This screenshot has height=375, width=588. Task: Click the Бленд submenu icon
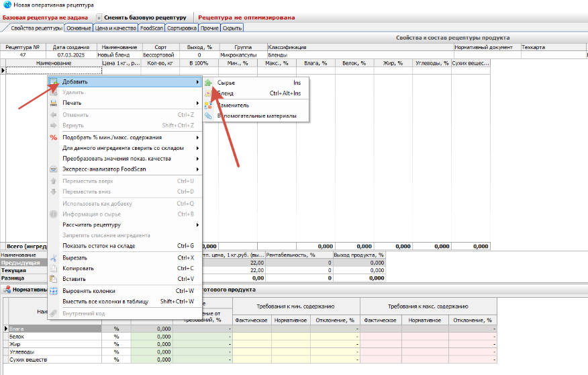coord(208,93)
